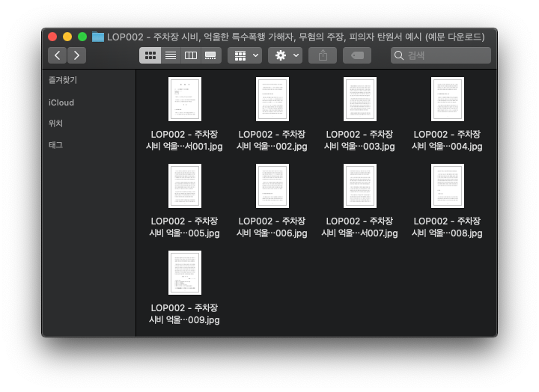
Task: Minimize the window with yellow button
Action: pyautogui.click(x=67, y=37)
